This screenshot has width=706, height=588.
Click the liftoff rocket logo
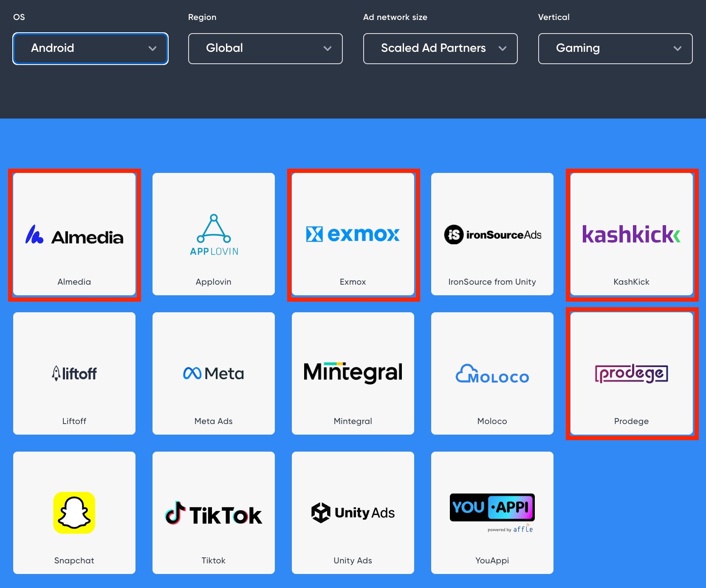click(x=74, y=373)
